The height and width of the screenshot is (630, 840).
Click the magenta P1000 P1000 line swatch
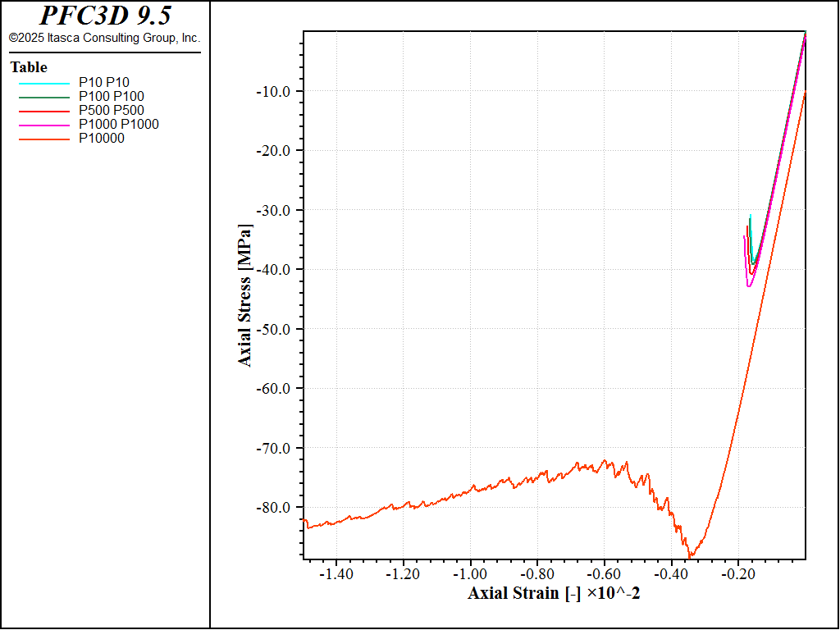[x=44, y=126]
